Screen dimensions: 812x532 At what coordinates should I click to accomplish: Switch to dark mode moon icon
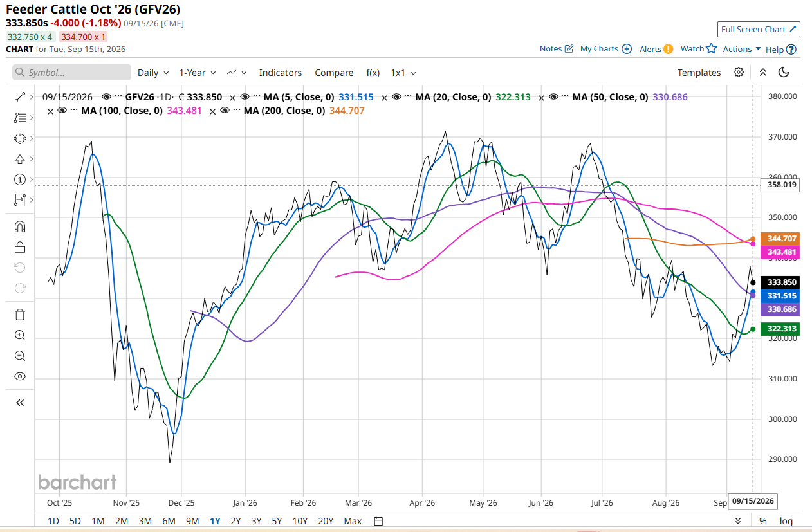(x=784, y=72)
